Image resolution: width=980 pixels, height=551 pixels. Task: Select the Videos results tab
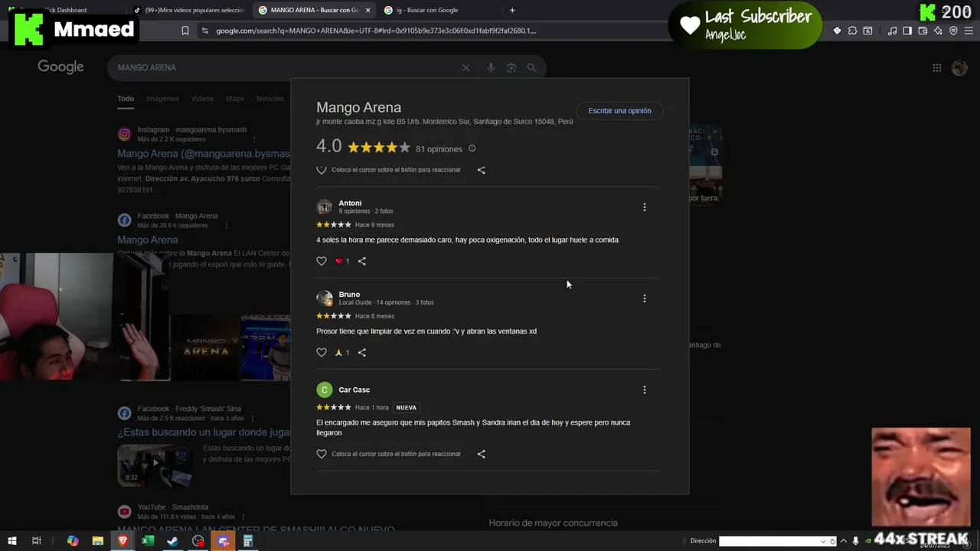(x=202, y=99)
